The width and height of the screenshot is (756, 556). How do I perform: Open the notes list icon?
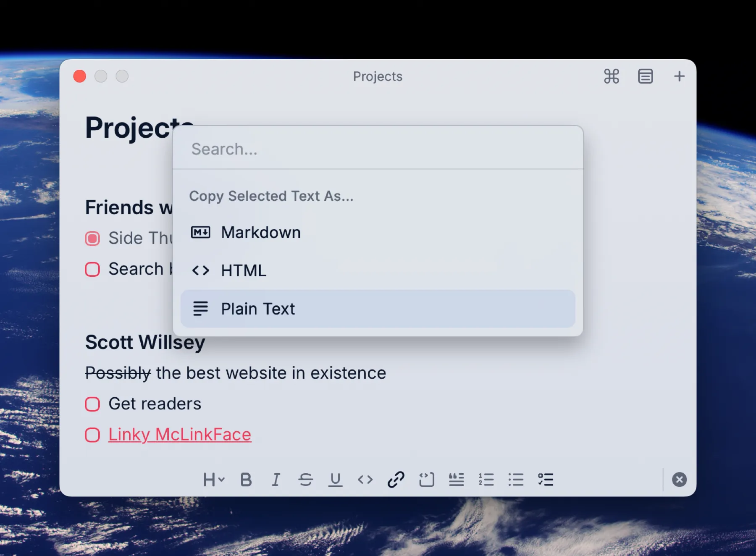click(646, 76)
